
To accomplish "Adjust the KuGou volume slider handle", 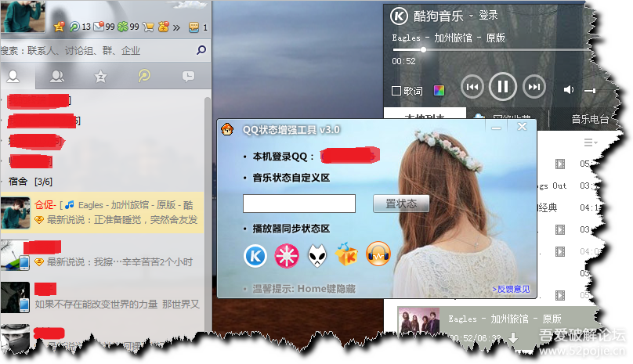I will [x=592, y=91].
